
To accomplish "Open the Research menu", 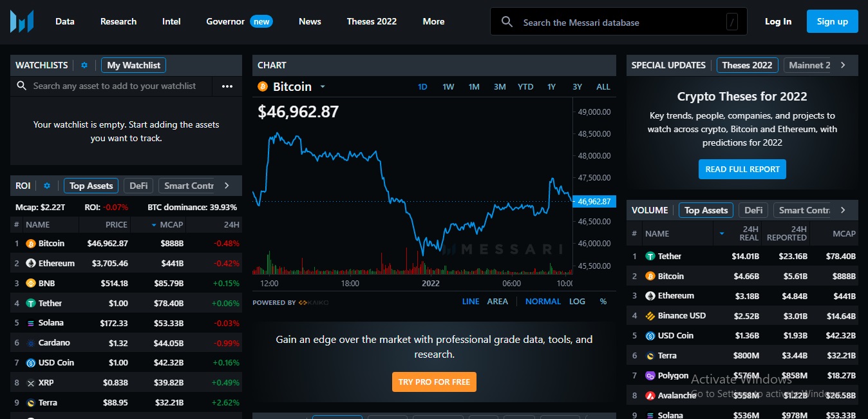I will (x=118, y=21).
